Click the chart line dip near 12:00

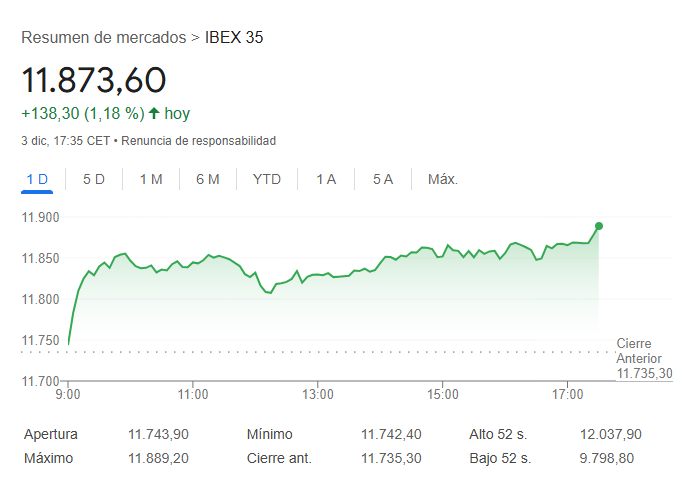[269, 292]
